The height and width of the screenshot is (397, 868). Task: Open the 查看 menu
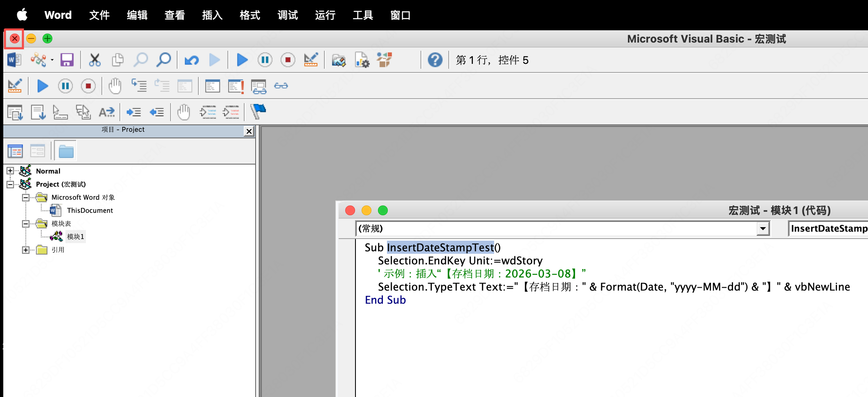175,15
